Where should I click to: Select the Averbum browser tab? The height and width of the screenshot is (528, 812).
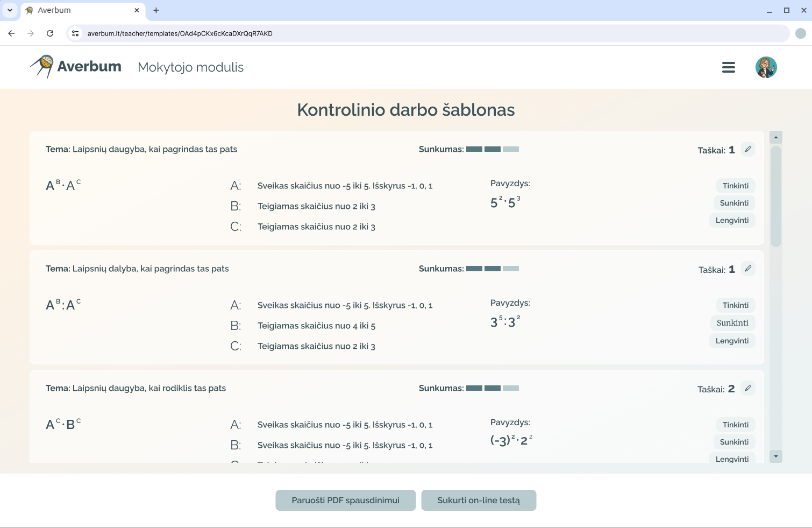click(x=81, y=10)
